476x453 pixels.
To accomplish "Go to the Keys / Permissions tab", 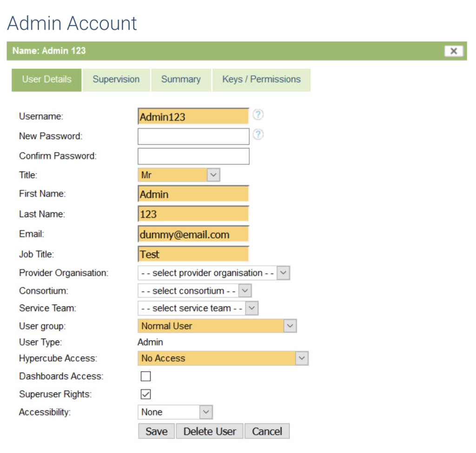I will tap(261, 80).
